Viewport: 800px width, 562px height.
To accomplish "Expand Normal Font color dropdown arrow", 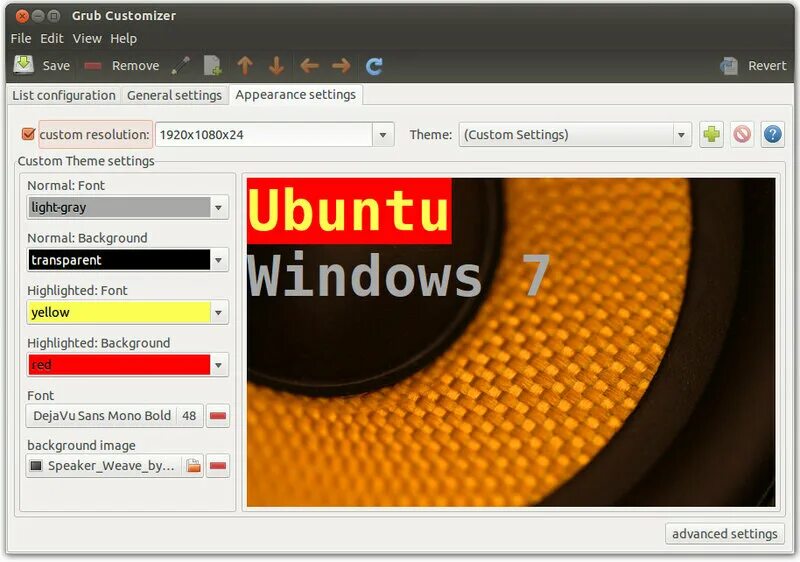I will 218,208.
